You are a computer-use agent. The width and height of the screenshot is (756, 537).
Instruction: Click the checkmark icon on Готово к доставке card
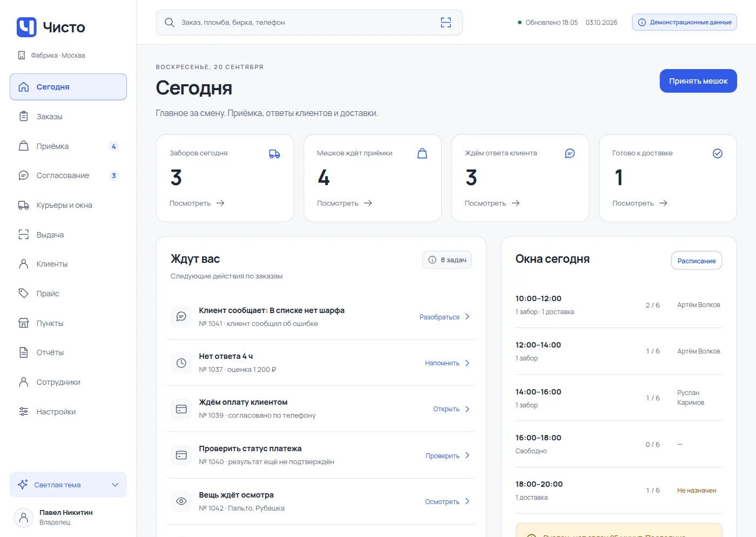(717, 154)
